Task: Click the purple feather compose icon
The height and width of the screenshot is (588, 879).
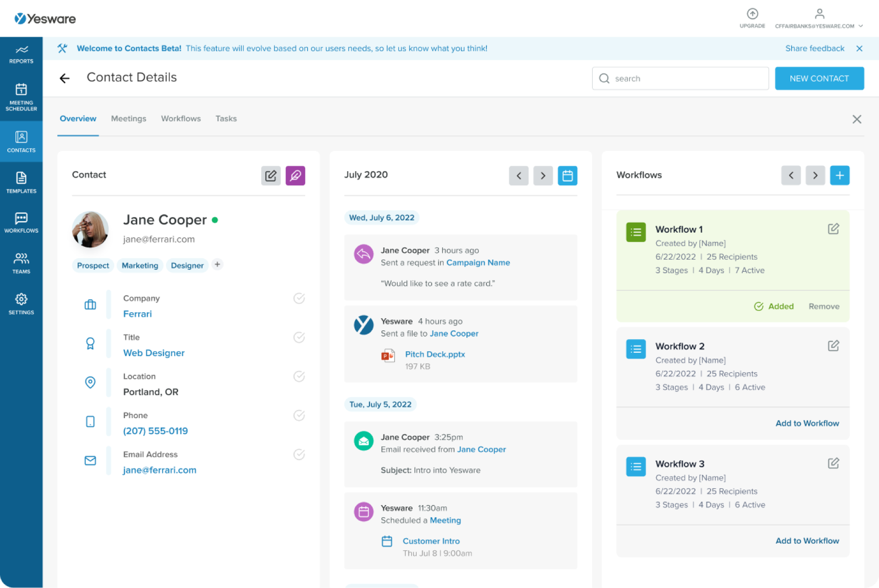Action: tap(295, 176)
